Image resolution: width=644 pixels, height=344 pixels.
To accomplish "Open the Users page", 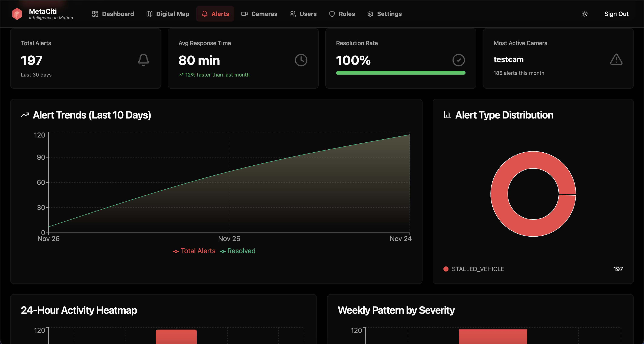I will tap(303, 14).
